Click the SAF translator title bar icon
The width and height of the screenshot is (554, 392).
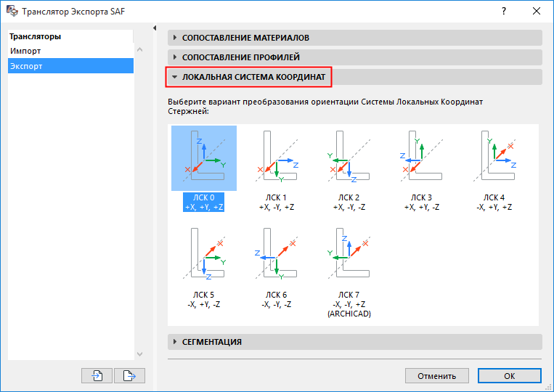coord(12,11)
